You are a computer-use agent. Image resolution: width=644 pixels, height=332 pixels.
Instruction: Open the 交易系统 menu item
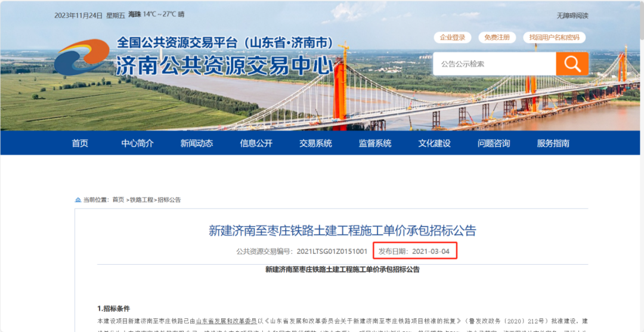[315, 143]
